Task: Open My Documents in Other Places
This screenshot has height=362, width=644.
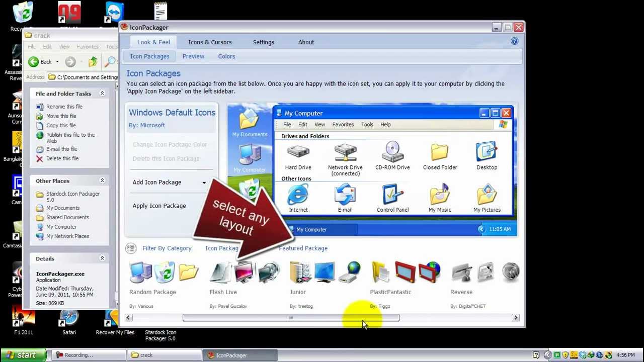Action: tap(63, 208)
